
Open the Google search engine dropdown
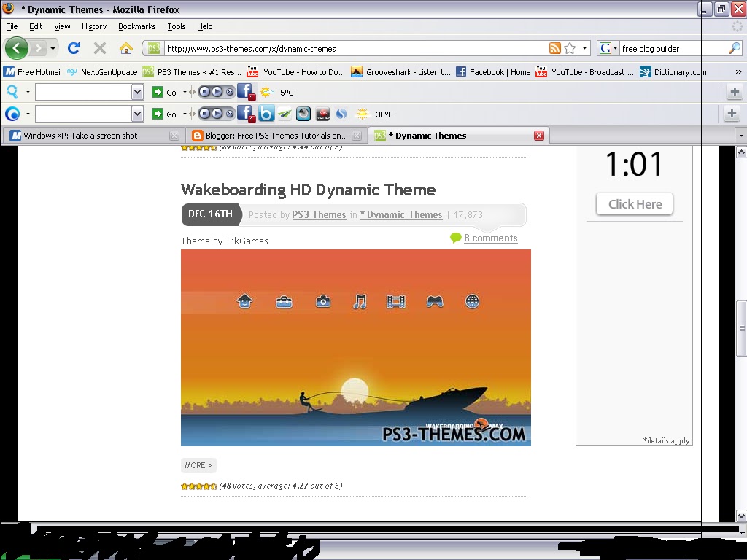click(615, 48)
